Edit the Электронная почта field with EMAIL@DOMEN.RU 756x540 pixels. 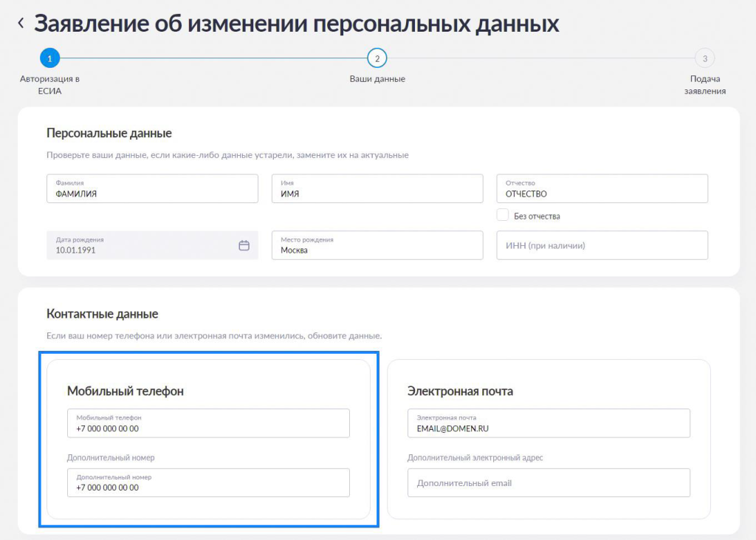click(x=549, y=423)
